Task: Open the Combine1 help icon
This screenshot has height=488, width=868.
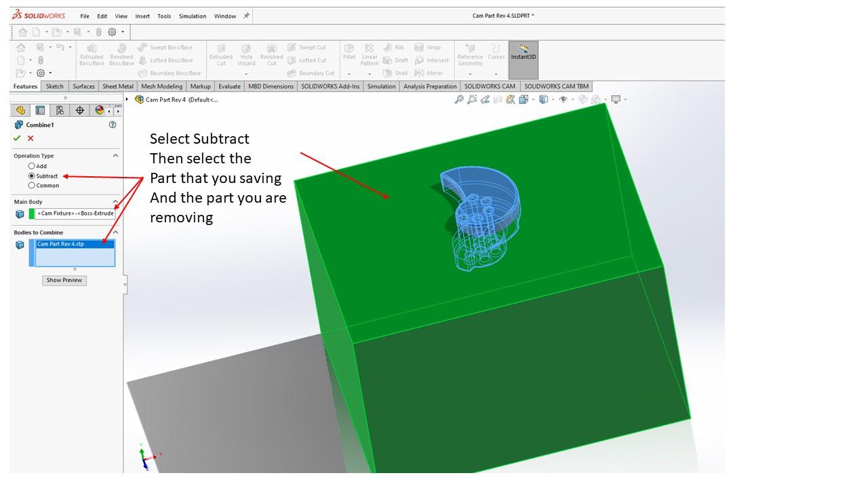Action: [113, 125]
